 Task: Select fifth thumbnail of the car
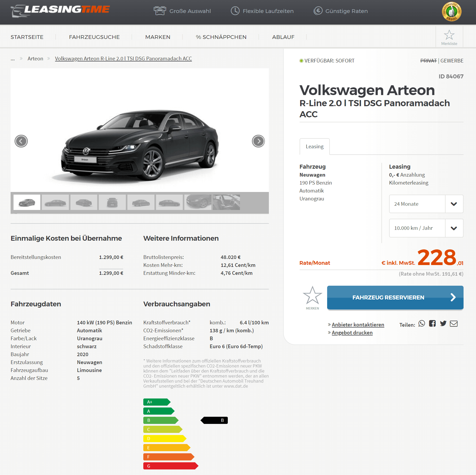(141, 202)
